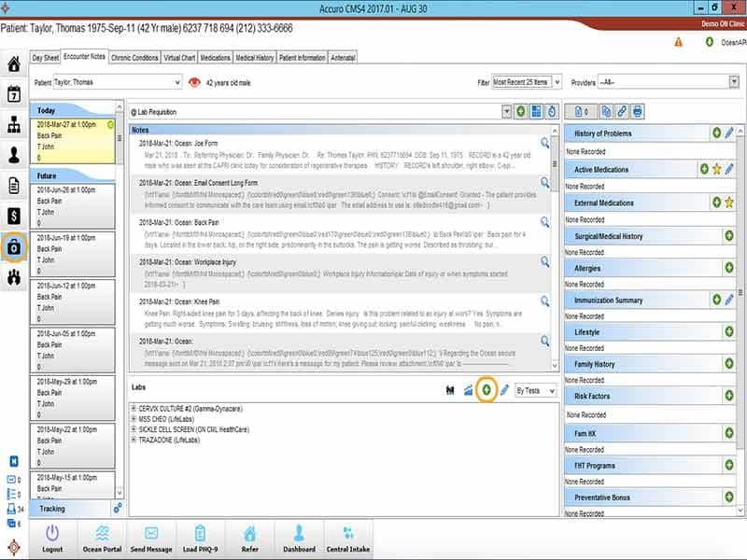Open the binoculars search sidebar icon

coord(14,276)
